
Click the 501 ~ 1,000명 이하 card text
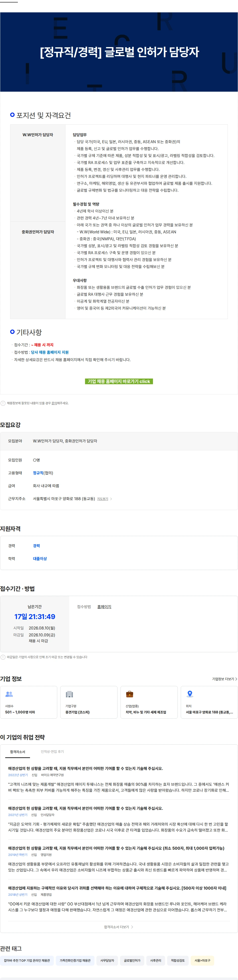point(20,712)
